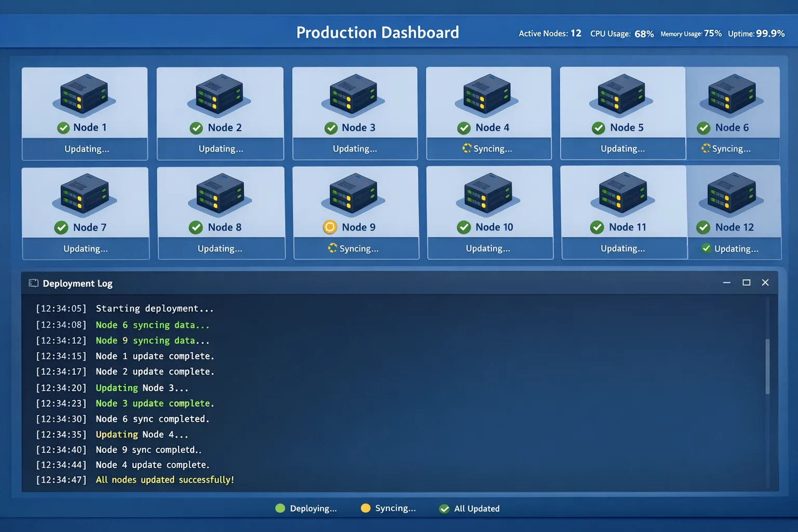Click the orange syncing badge on Node 9
798x532 pixels.
(330, 227)
